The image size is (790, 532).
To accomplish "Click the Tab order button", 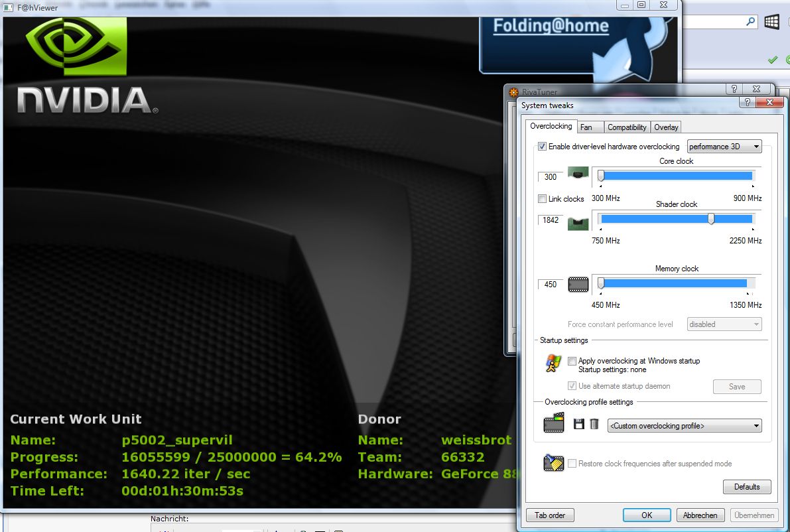I will [550, 515].
